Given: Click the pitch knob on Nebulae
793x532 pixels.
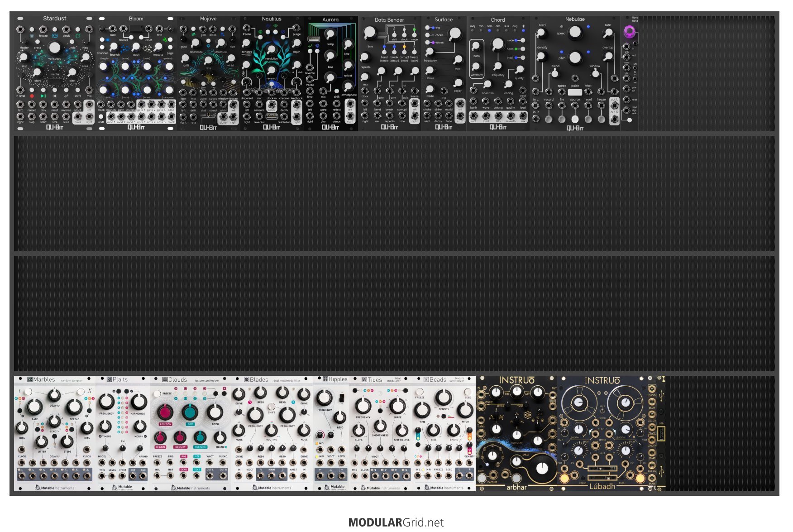Looking at the screenshot, I should pos(575,58).
